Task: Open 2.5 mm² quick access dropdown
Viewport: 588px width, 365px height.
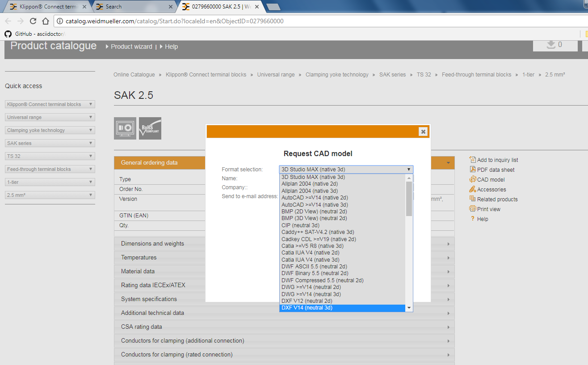Action: point(50,195)
